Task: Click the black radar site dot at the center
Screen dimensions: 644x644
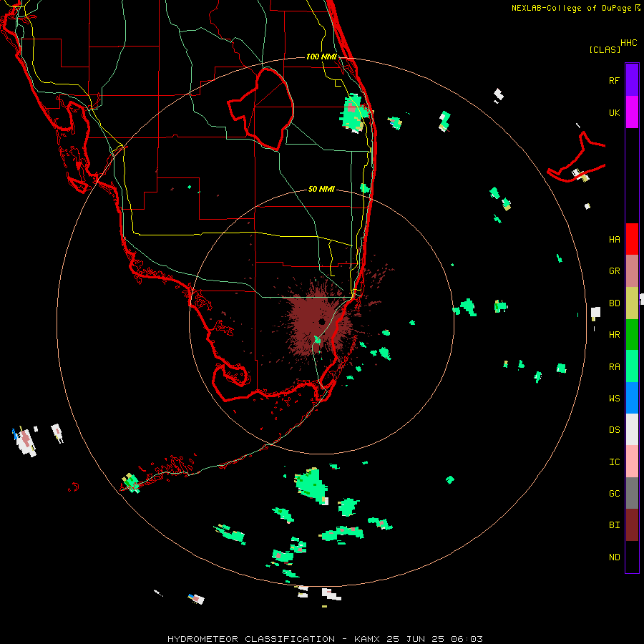Action: coord(322,321)
